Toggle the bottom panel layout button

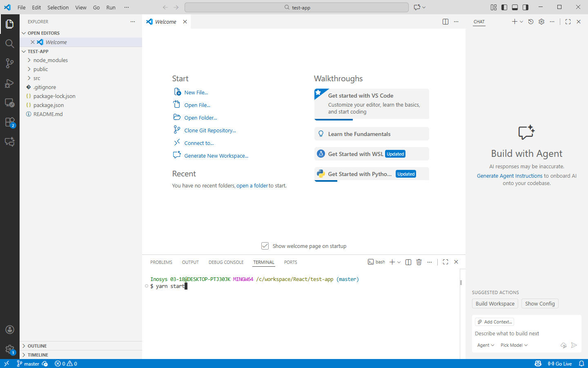(515, 7)
